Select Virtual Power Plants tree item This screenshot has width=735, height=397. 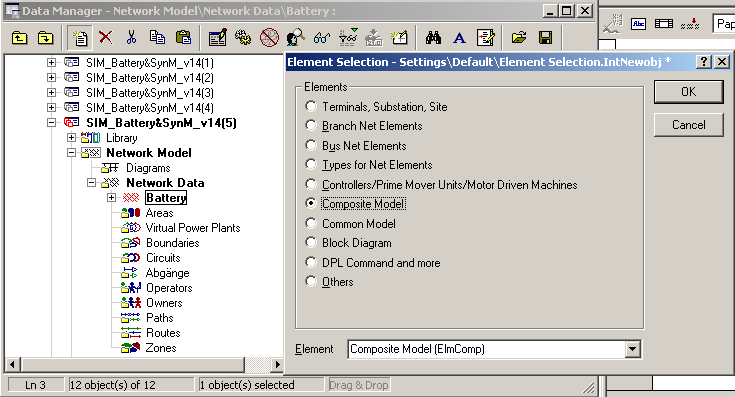193,228
